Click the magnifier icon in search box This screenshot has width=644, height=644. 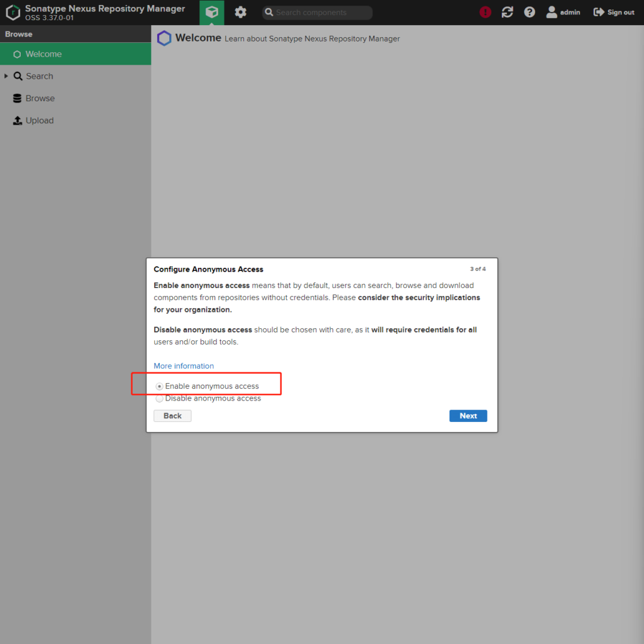269,13
